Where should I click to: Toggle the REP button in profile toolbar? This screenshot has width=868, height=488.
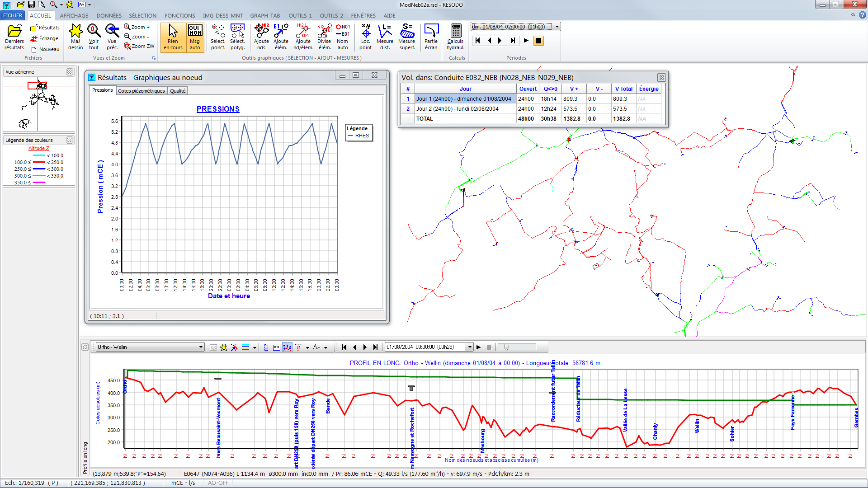click(x=266, y=347)
